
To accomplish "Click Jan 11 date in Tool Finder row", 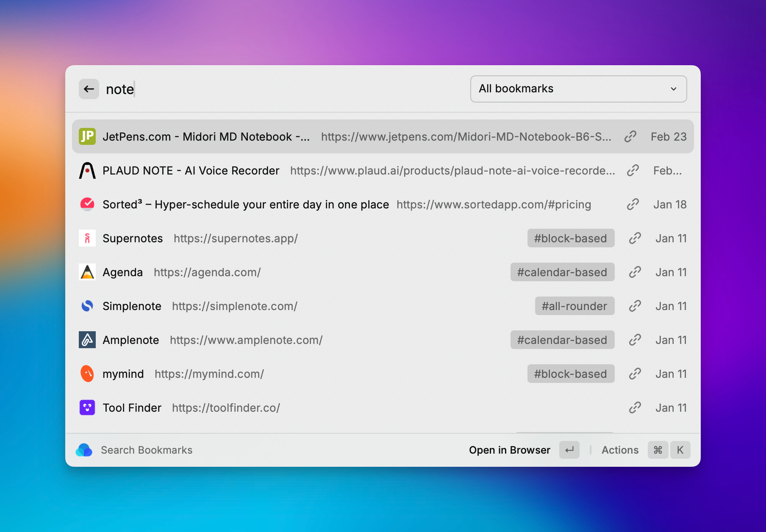I will click(x=671, y=407).
